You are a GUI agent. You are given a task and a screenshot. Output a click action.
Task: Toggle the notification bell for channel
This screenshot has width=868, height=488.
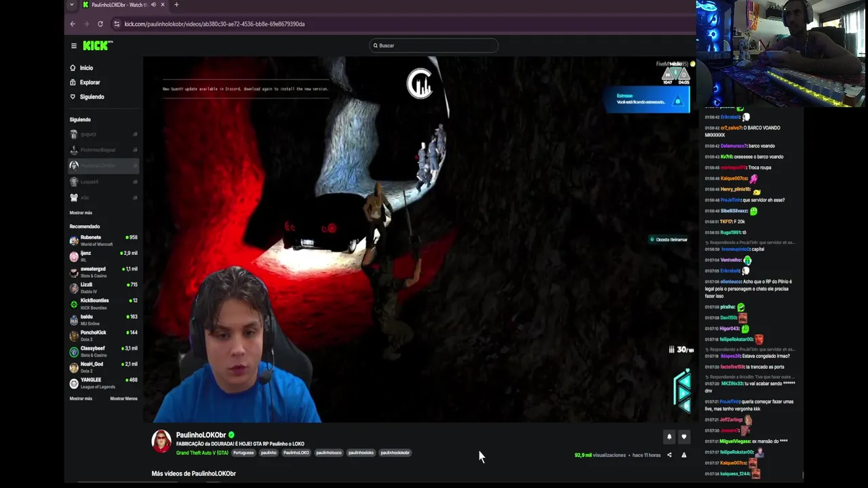click(669, 437)
